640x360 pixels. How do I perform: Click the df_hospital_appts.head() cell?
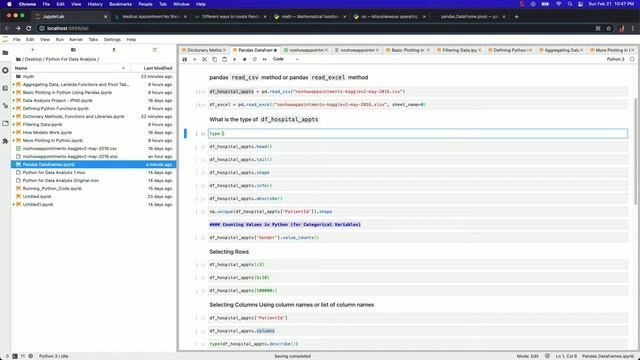tap(418, 147)
